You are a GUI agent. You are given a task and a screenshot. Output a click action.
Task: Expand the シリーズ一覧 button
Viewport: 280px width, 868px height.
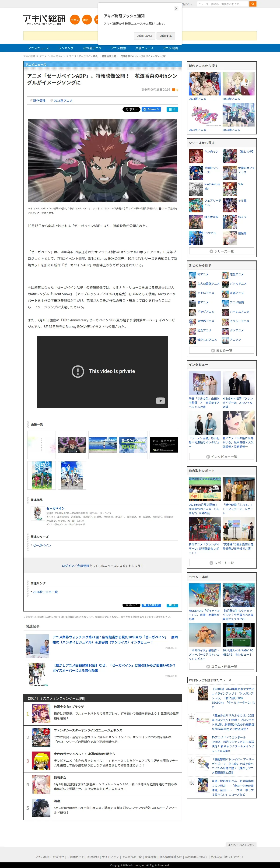click(221, 251)
